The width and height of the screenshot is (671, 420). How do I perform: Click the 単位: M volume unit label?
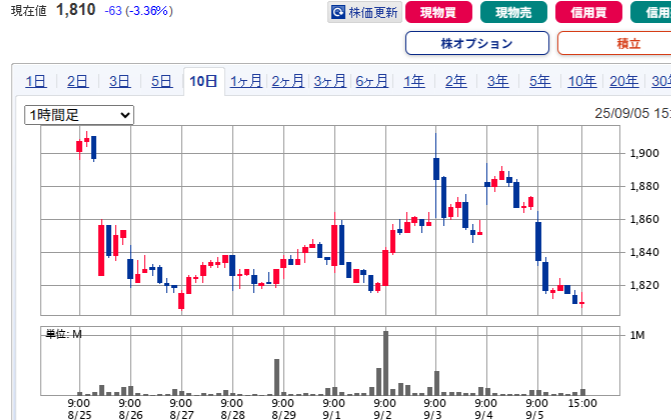pyautogui.click(x=64, y=334)
